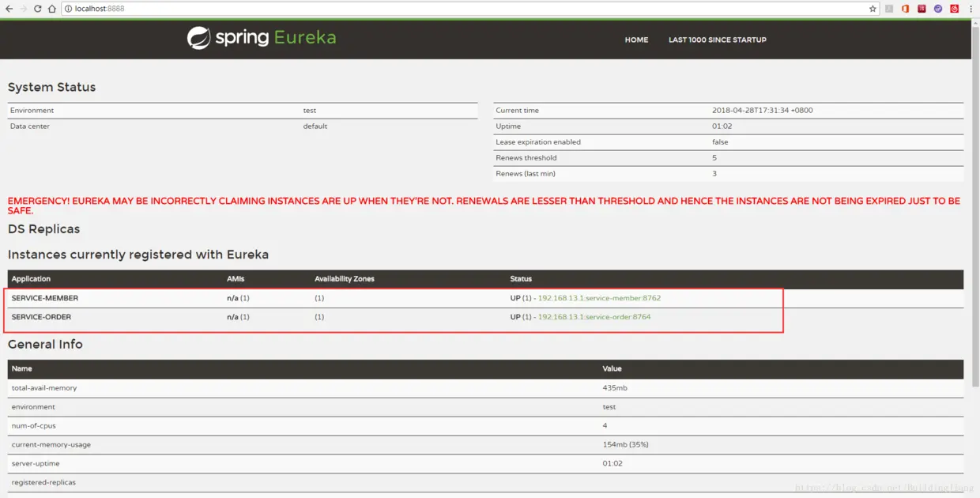Viewport: 980px width, 498px height.
Task: Reload the page with the refresh icon
Action: point(38,9)
